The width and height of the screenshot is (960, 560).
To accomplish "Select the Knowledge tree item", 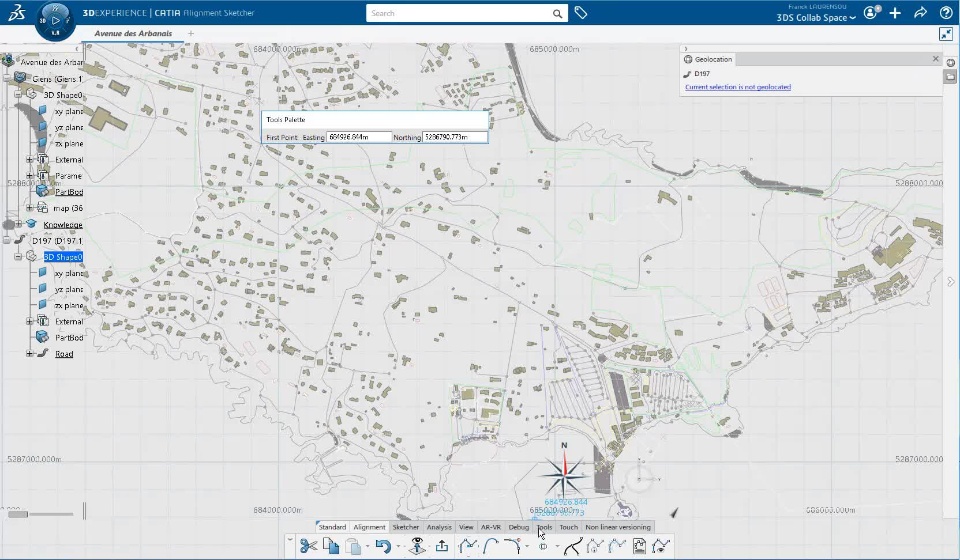I will (x=62, y=225).
